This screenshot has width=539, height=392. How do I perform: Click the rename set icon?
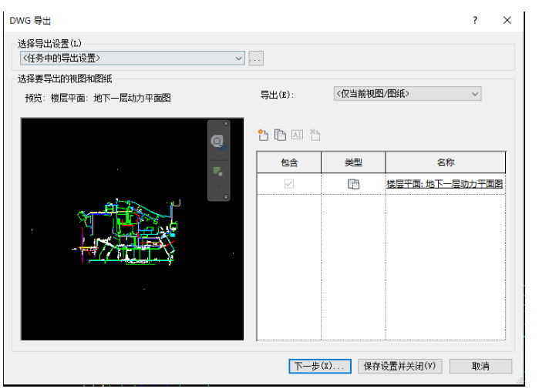[x=298, y=135]
